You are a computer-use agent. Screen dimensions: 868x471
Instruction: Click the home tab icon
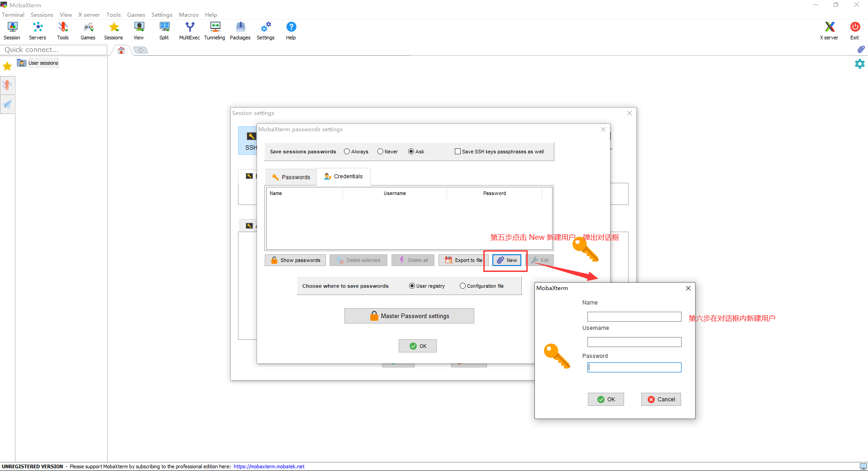point(121,50)
